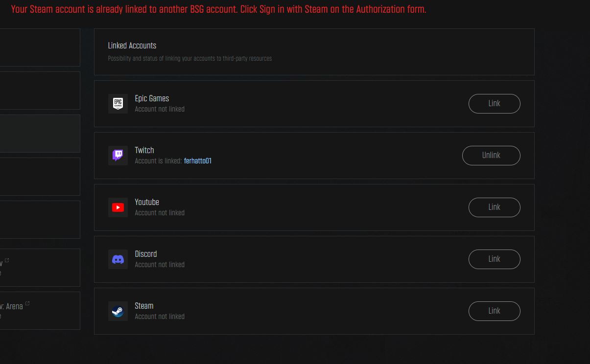Click the Linked Accounts heading
This screenshot has height=364, width=590.
point(132,45)
